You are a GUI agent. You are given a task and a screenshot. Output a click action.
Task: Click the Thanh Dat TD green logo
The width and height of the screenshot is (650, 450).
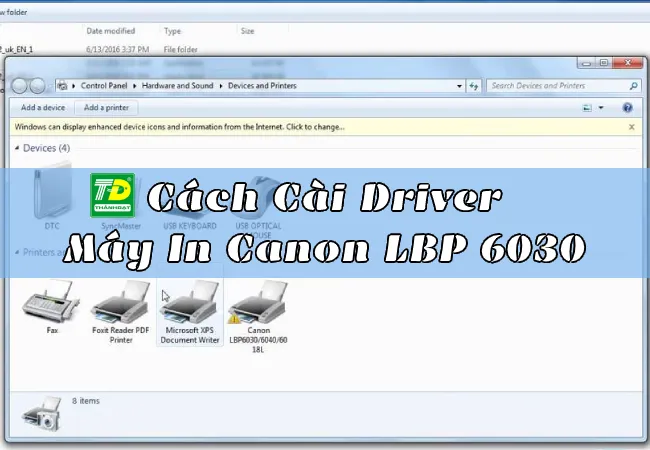coord(112,195)
